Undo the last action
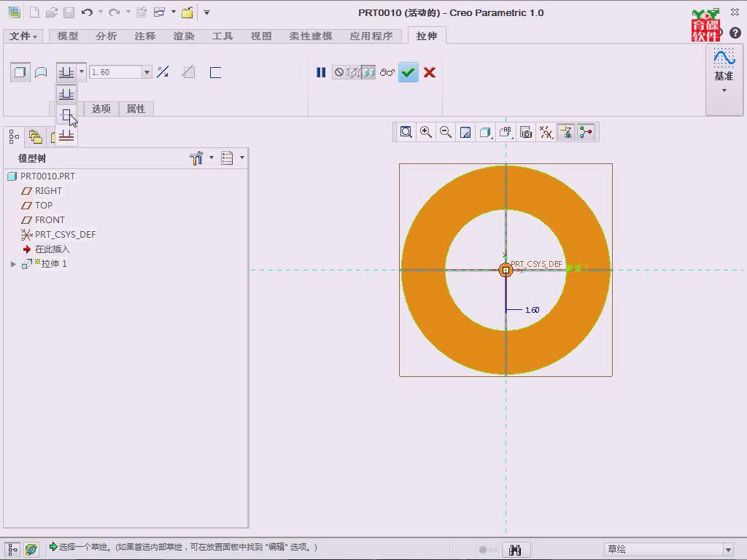747x560 pixels. coord(87,12)
